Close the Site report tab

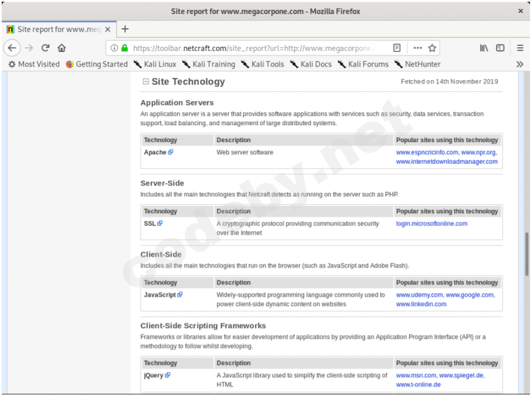108,29
